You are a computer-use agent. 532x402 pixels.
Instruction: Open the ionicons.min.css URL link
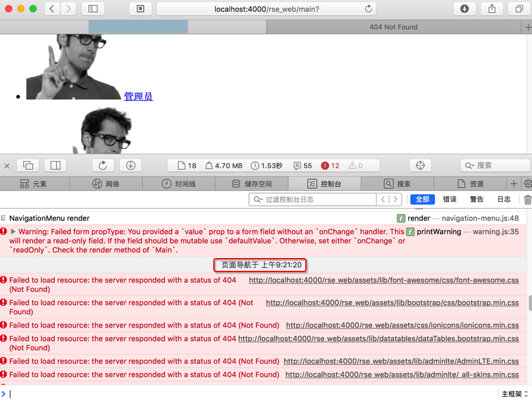click(402, 325)
